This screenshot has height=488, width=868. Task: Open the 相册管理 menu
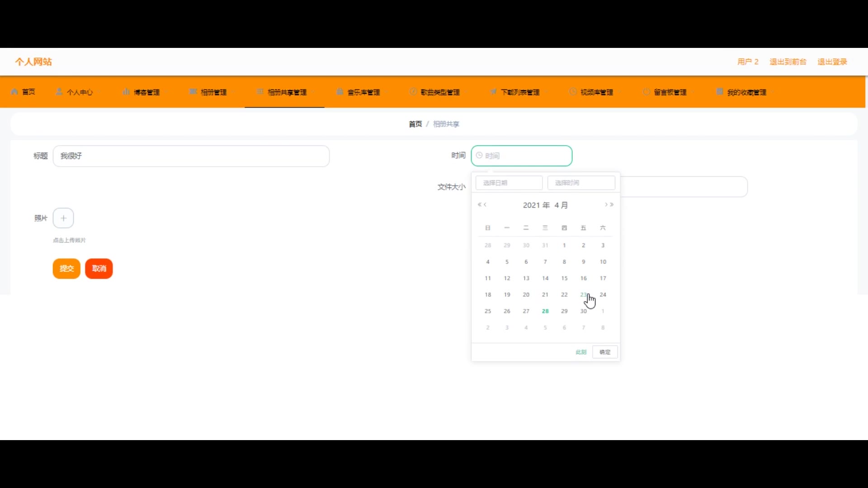[x=213, y=92]
